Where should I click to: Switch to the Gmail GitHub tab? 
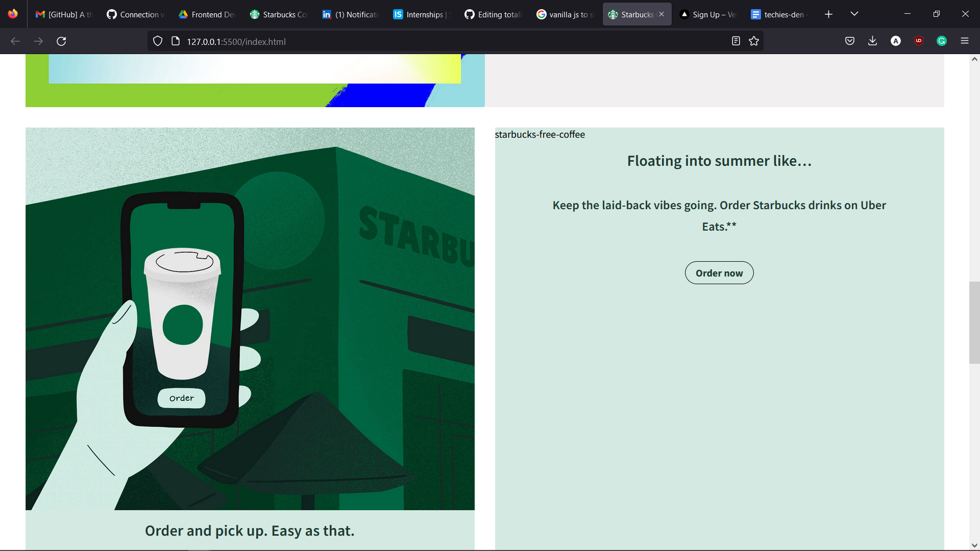[63, 14]
